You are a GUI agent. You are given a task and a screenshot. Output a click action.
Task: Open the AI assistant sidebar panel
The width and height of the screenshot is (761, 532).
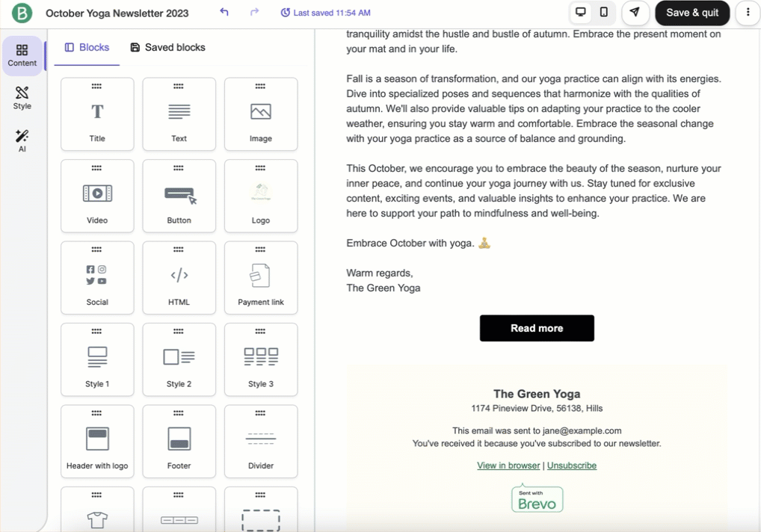(22, 140)
